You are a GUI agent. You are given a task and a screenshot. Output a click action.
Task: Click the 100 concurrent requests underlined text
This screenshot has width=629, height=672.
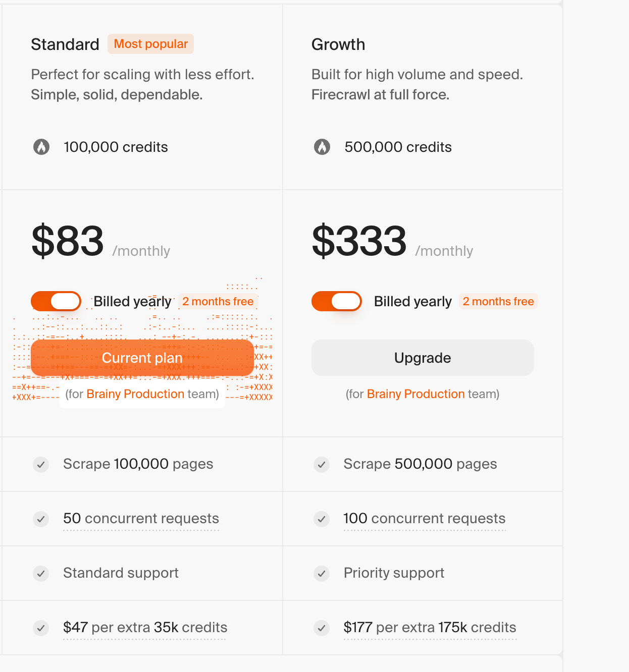pyautogui.click(x=424, y=519)
